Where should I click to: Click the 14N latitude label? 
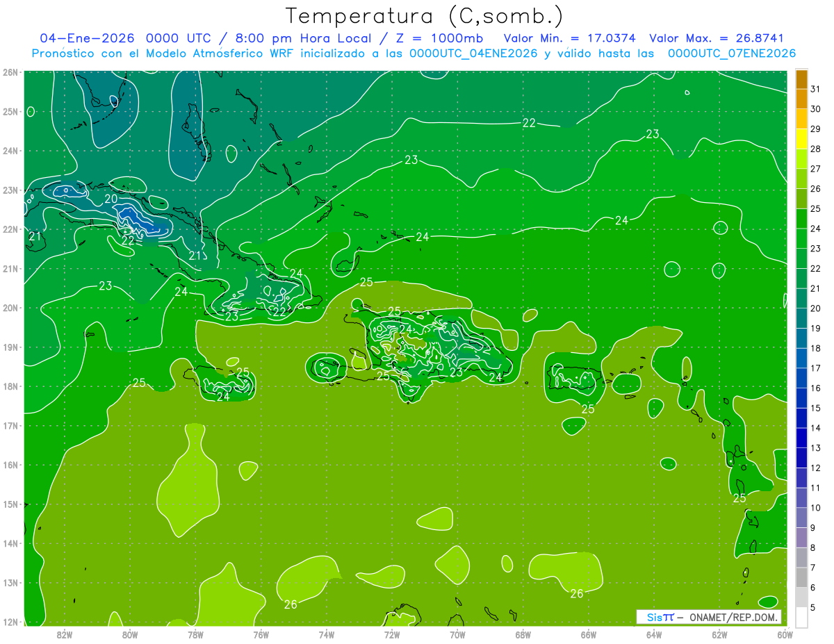tap(10, 543)
